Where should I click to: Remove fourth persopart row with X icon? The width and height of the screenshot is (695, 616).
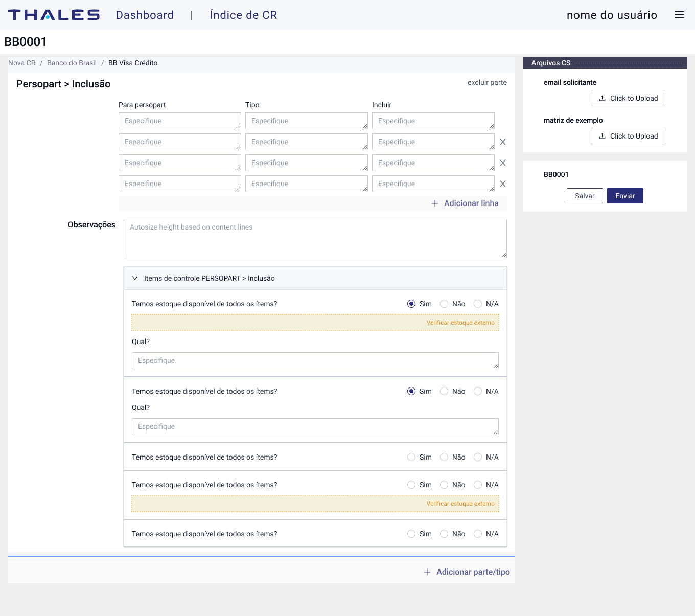(503, 184)
